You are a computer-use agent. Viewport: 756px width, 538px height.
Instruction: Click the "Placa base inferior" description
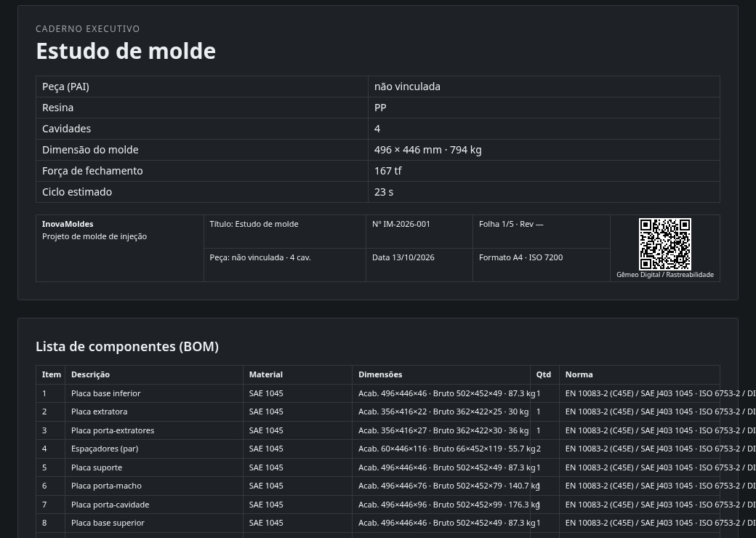106,393
